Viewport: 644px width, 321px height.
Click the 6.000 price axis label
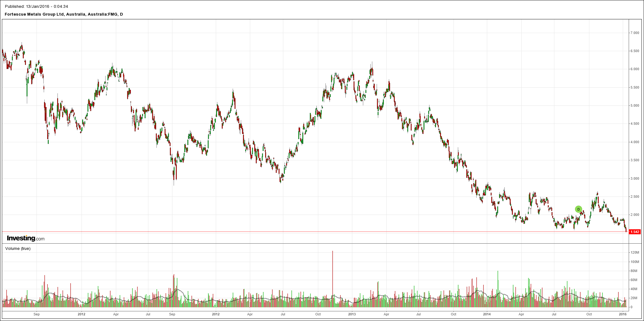[634, 69]
